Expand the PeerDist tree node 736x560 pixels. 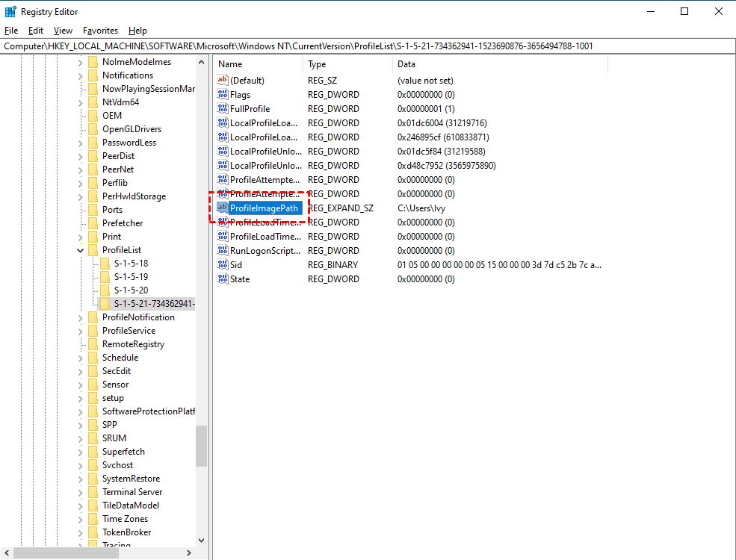(x=80, y=157)
